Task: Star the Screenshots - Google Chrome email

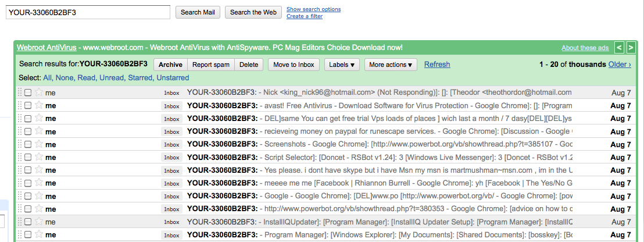Action: tap(39, 144)
